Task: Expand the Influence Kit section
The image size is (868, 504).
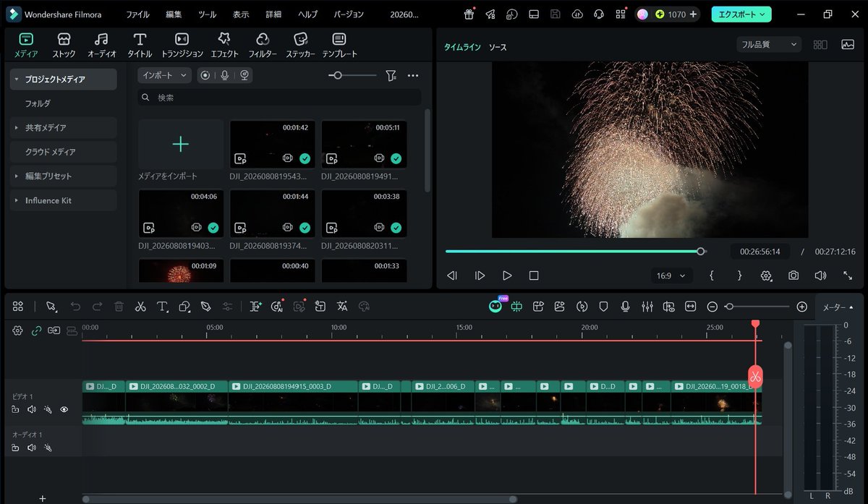Action: 17,200
